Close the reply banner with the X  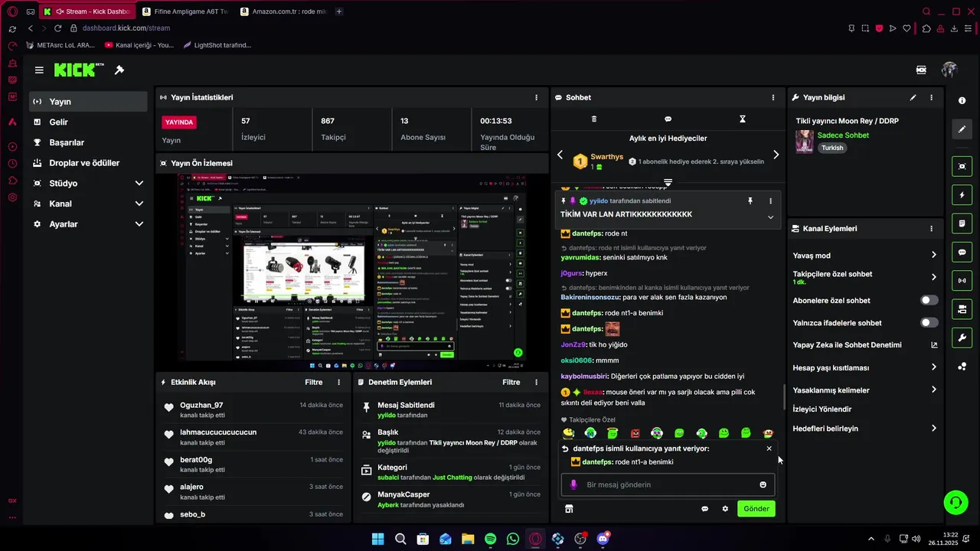pos(769,448)
